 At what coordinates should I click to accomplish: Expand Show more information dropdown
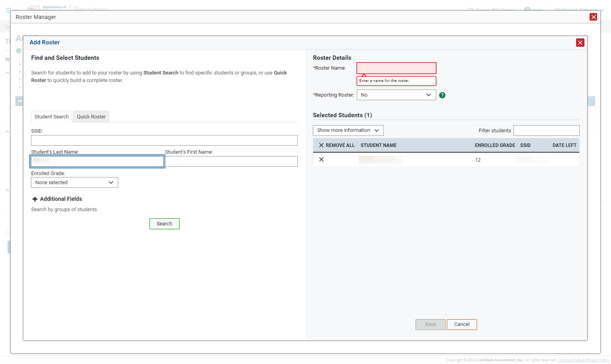(x=348, y=130)
